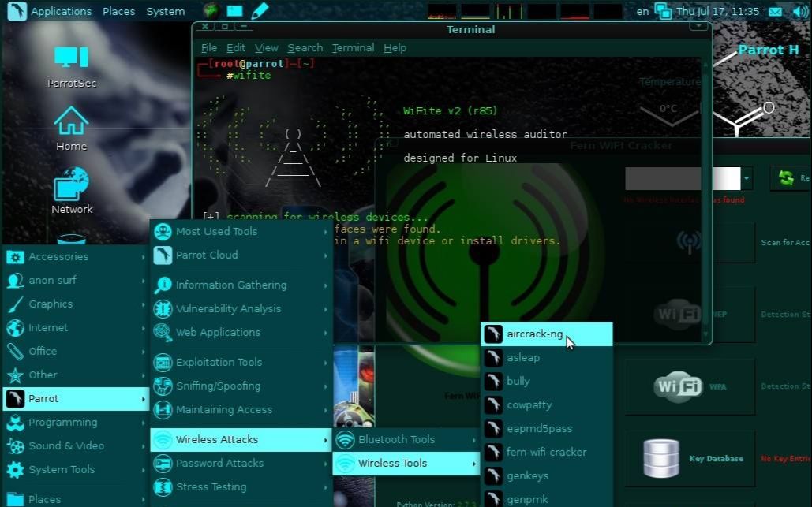Click the skull icon for Most Used Tools
The height and width of the screenshot is (507, 812).
(163, 231)
